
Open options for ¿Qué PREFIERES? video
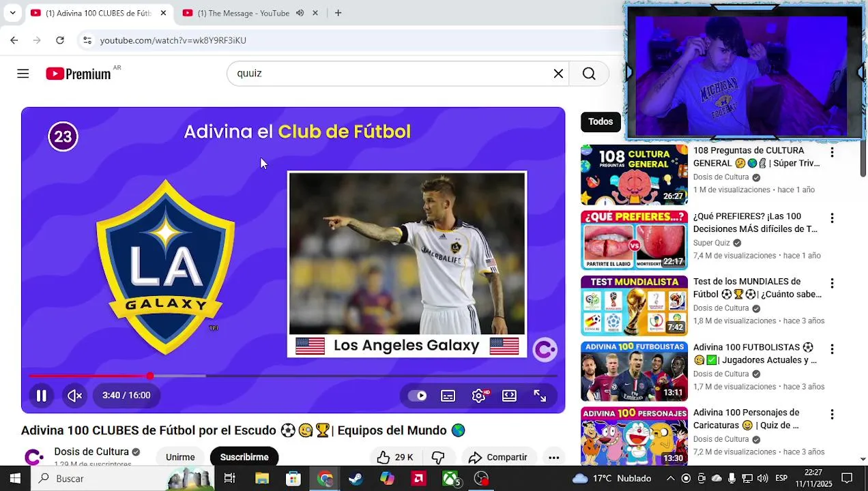point(832,218)
